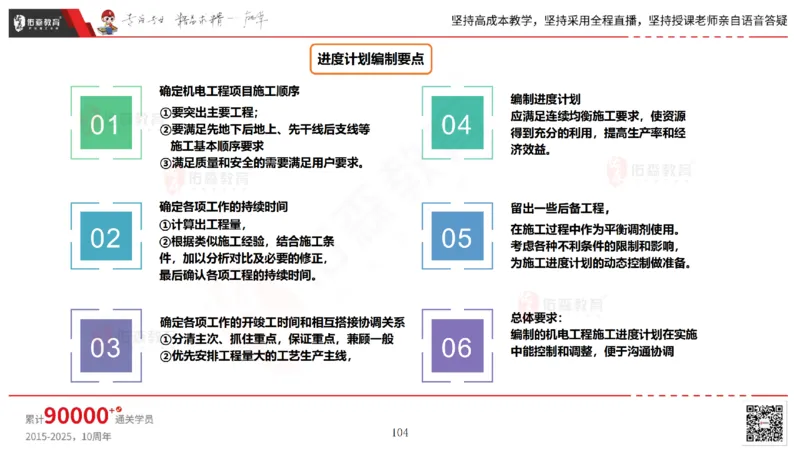Image resolution: width=800 pixels, height=450 pixels.
Task: Select the green 01 number box
Action: [106, 122]
